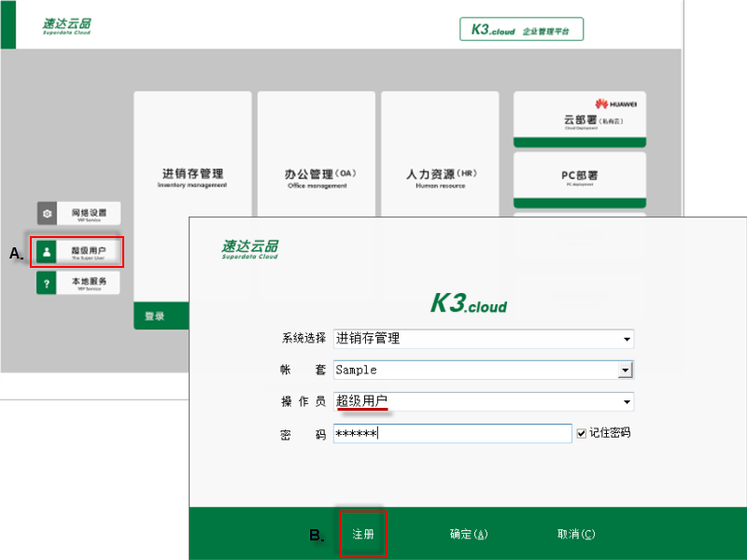The height and width of the screenshot is (560, 747).
Task: Expand the system selection dropdown arrow
Action: pos(627,339)
